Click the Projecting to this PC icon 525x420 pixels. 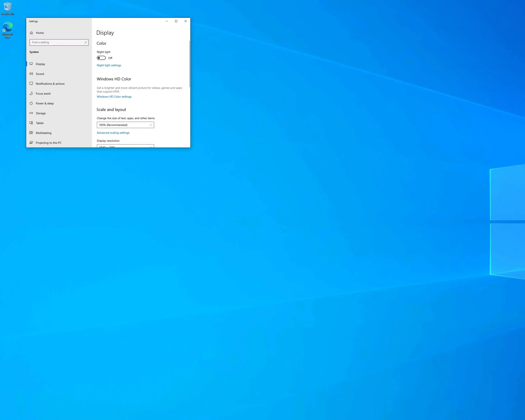click(31, 143)
